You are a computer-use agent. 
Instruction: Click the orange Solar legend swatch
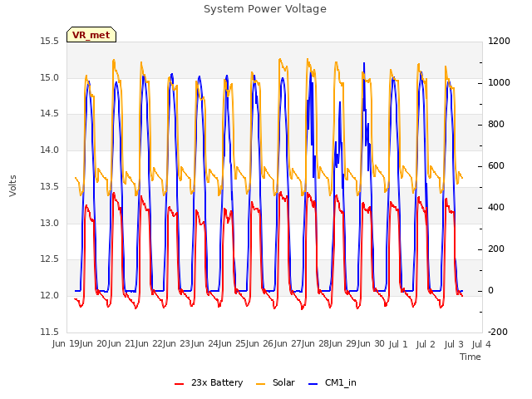tap(260, 384)
